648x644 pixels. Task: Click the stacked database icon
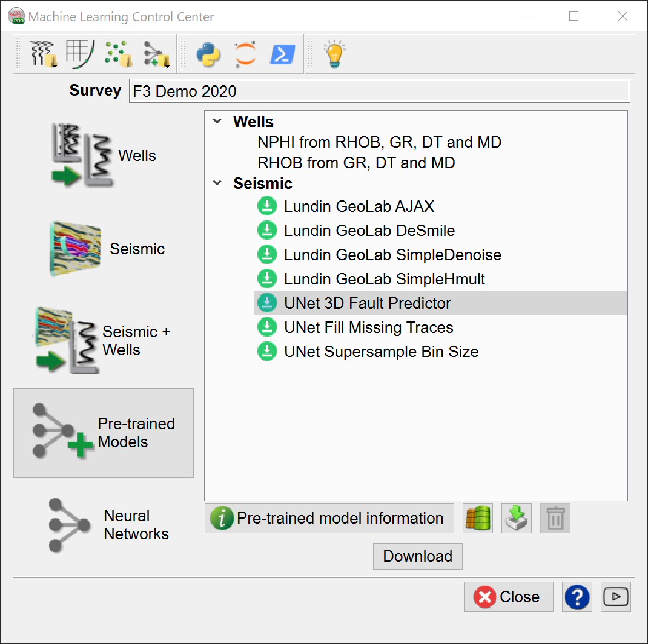click(478, 519)
